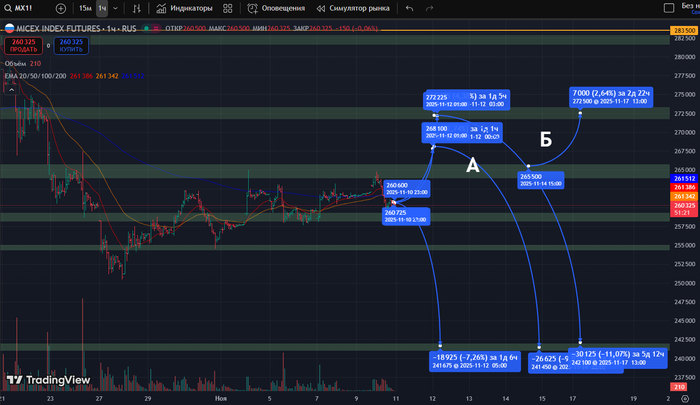Select the 15m timeframe

point(86,8)
